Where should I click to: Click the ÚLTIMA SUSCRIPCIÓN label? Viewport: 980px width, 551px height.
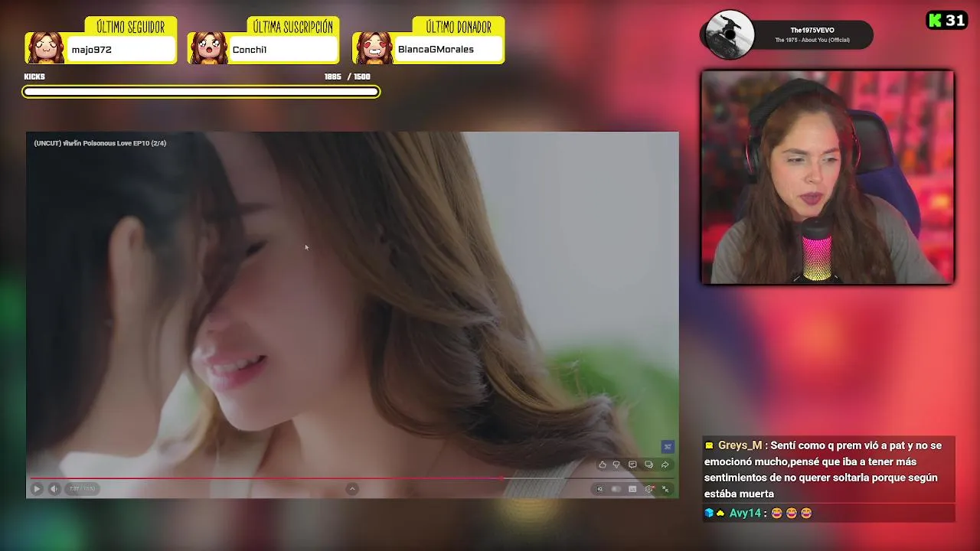293,27
